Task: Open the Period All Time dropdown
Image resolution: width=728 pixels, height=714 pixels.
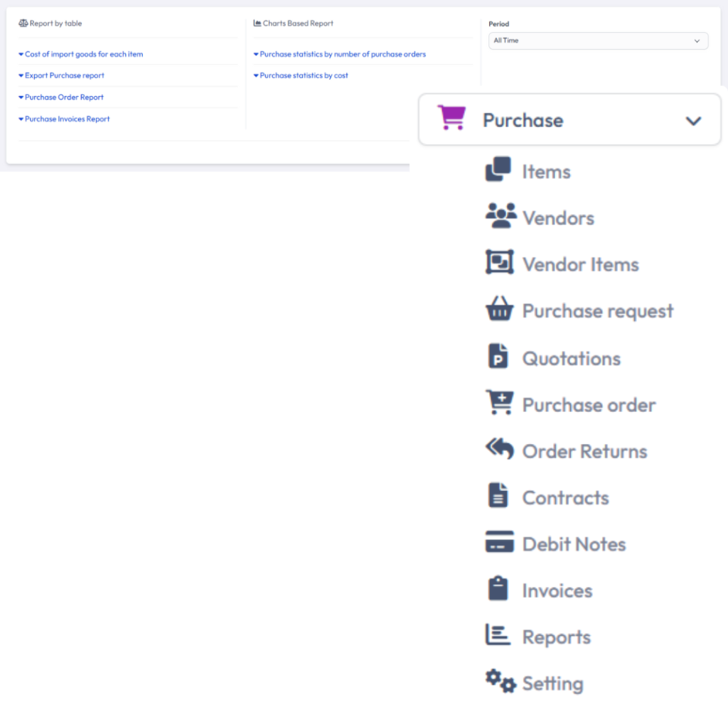Action: point(598,41)
